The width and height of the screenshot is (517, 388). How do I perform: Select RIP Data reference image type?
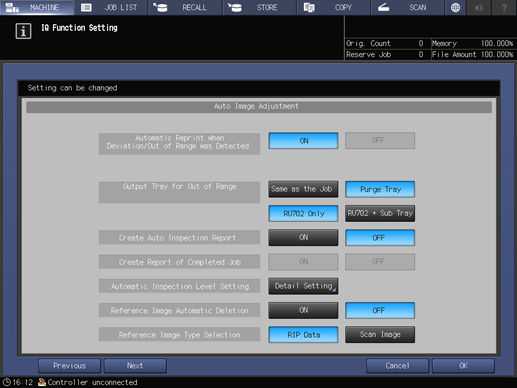(x=303, y=334)
